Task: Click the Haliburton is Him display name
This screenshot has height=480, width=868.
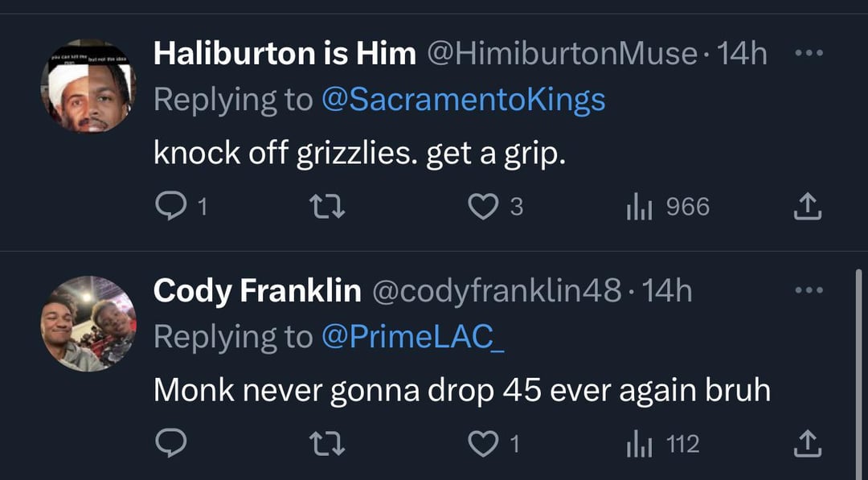Action: 285,54
